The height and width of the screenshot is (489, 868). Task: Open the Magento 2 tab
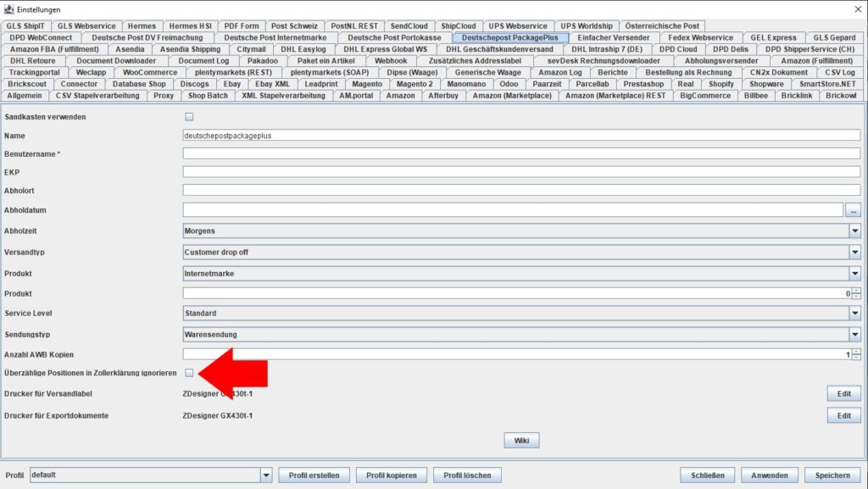415,84
